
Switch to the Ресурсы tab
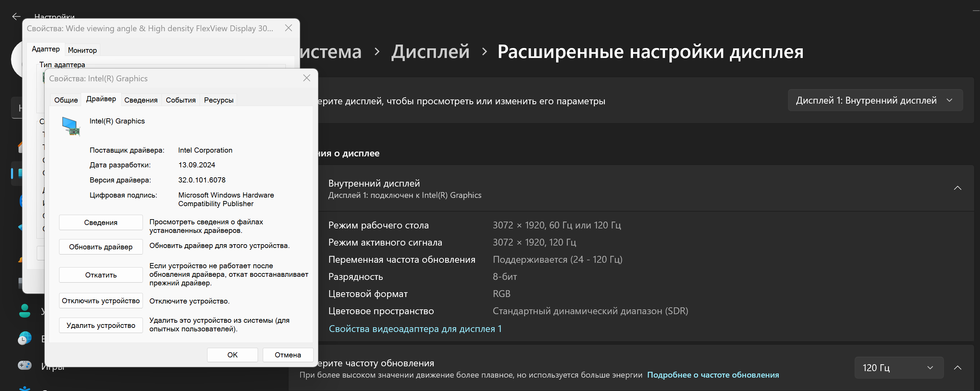(218, 100)
